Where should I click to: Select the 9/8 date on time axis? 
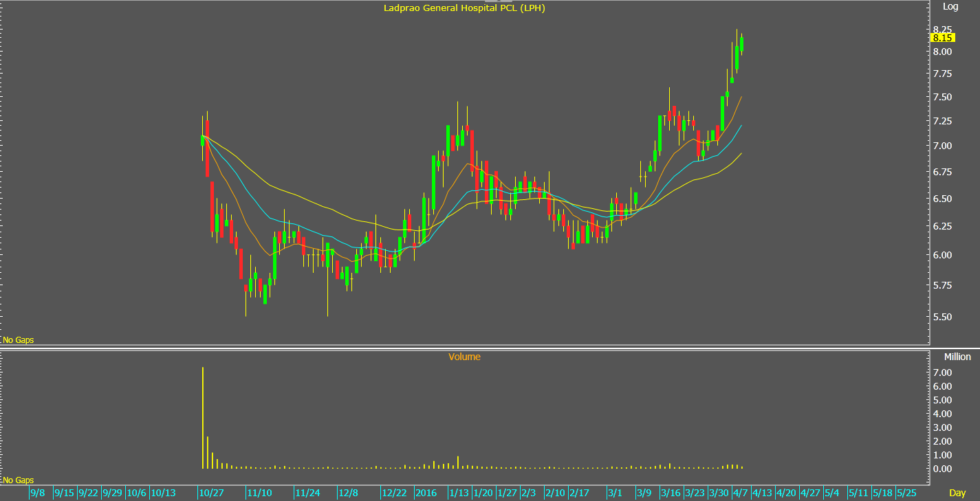[x=38, y=493]
